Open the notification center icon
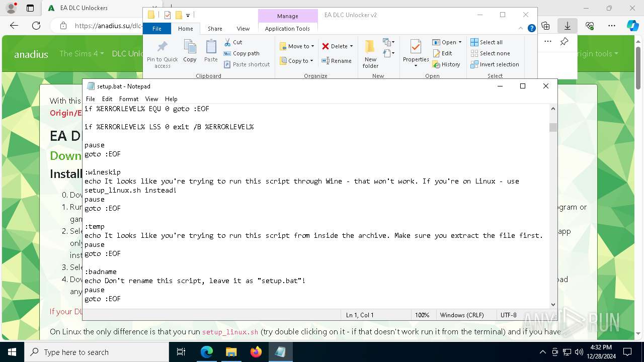644x362 pixels. [x=628, y=352]
